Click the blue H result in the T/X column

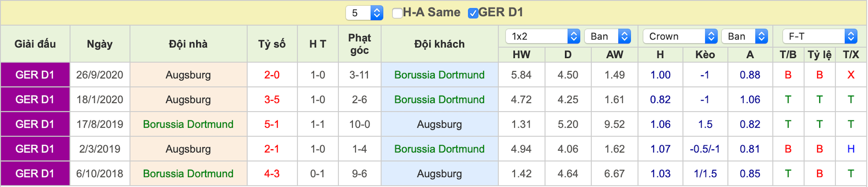click(x=851, y=149)
